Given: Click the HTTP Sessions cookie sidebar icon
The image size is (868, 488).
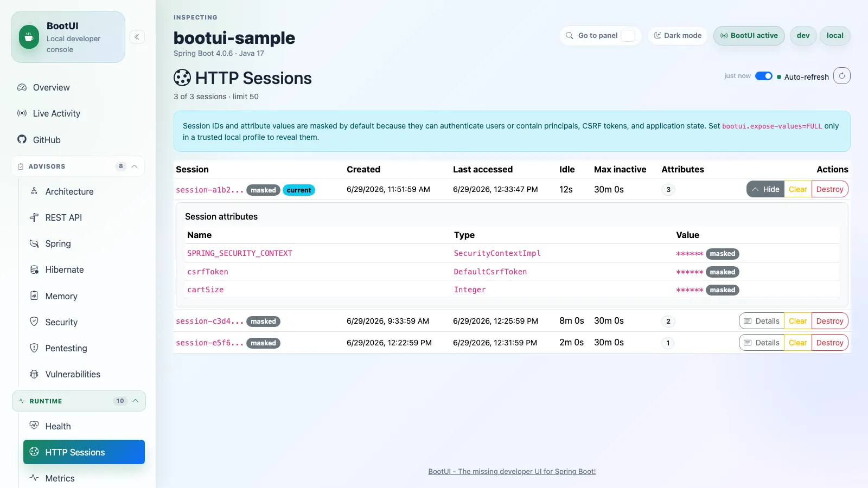Looking at the screenshot, I should 34,452.
